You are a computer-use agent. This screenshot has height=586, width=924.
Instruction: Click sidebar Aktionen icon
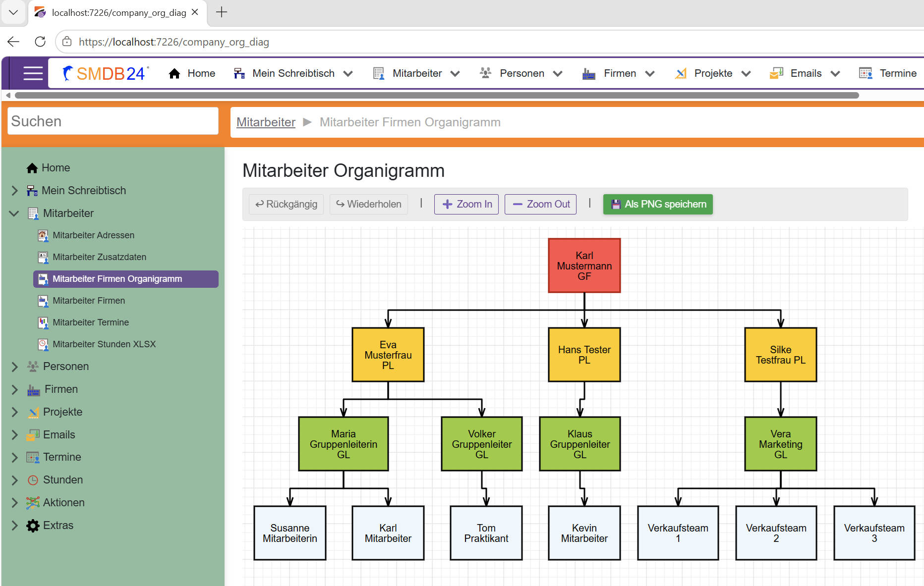33,503
